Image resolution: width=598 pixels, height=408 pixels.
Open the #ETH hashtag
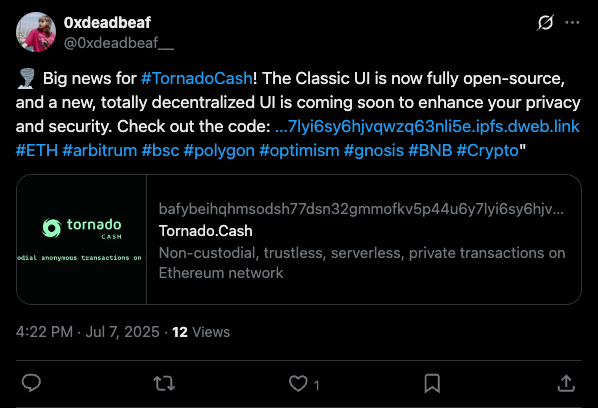click(x=37, y=151)
